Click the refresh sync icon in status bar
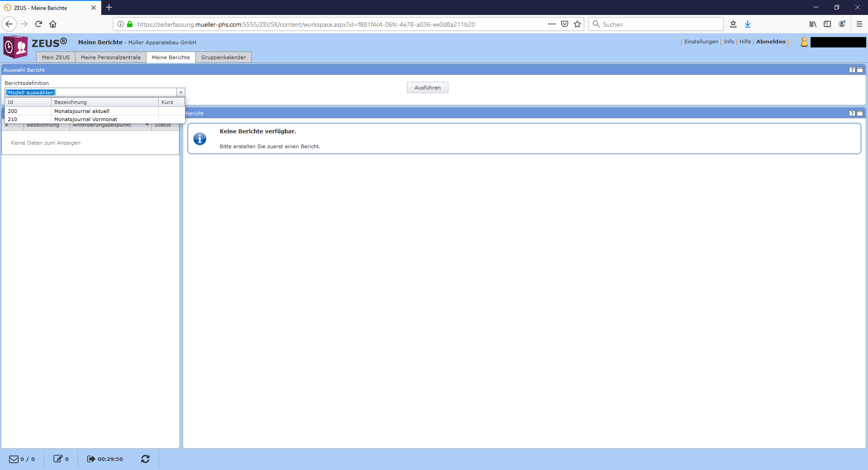Image resolution: width=868 pixels, height=470 pixels. click(145, 459)
